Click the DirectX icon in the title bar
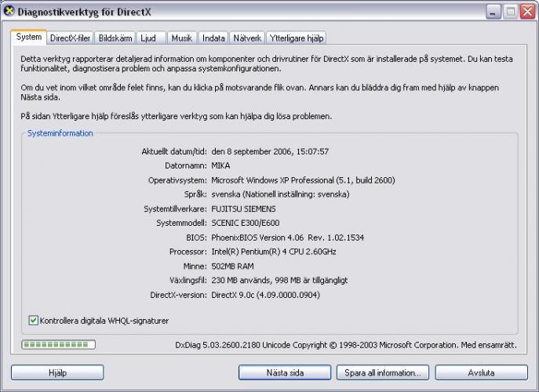This screenshot has width=539, height=392. (x=9, y=11)
